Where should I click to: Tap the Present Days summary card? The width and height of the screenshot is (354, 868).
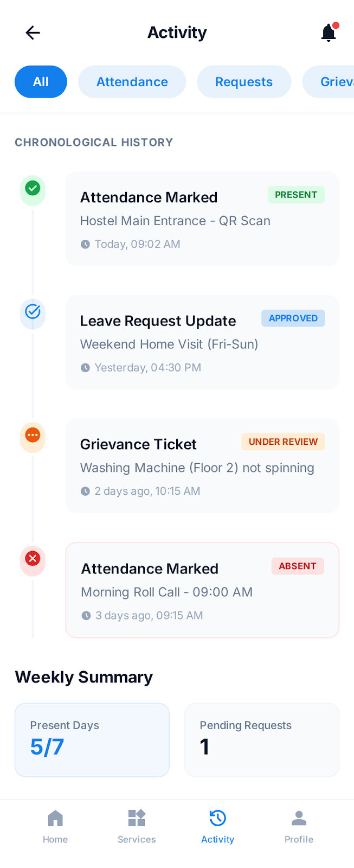pos(92,740)
